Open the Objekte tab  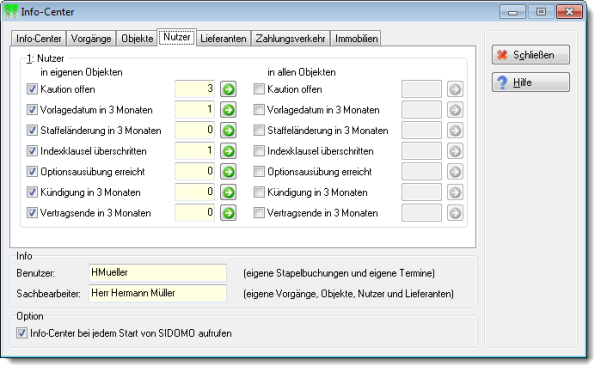tap(137, 39)
